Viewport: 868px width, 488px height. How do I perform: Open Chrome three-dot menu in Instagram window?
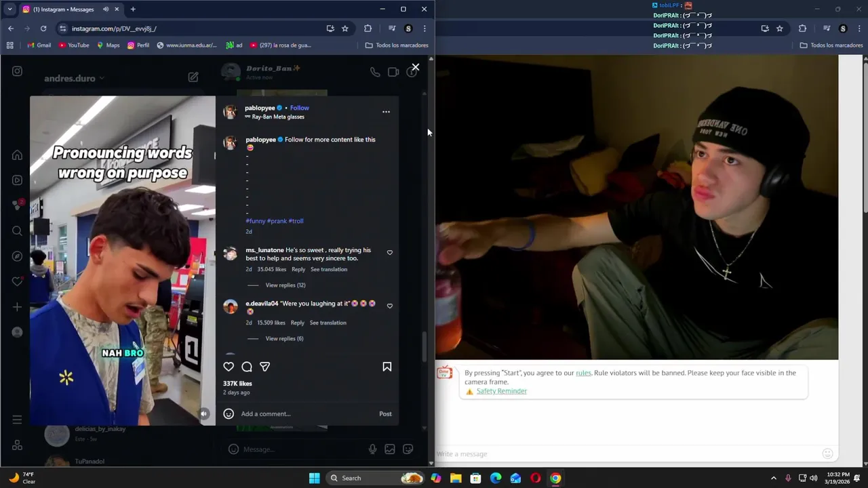425,28
